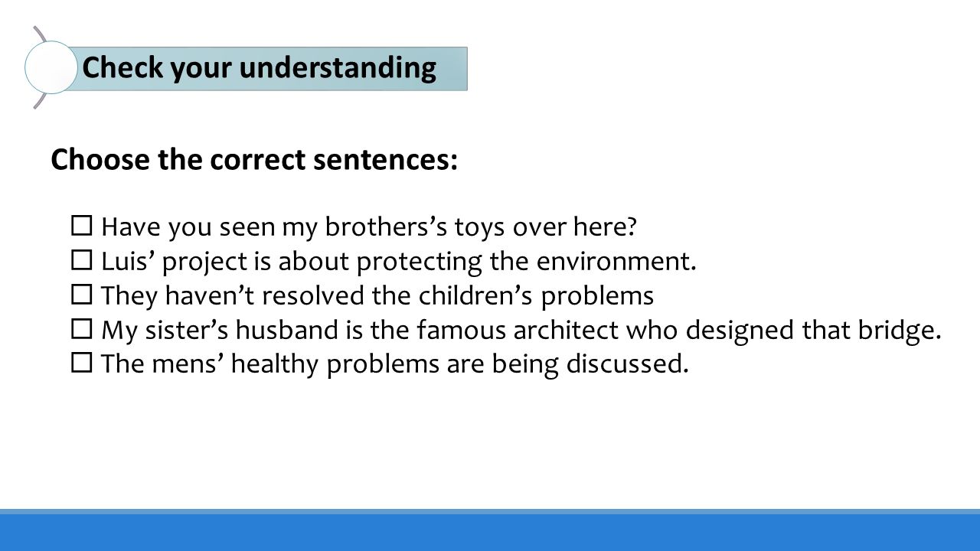The image size is (980, 551).
Task: Click the circle icon beside the title
Action: pyautogui.click(x=51, y=67)
